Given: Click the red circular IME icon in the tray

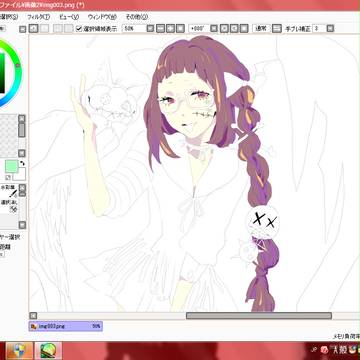Looking at the screenshot, I should pyautogui.click(x=324, y=350).
